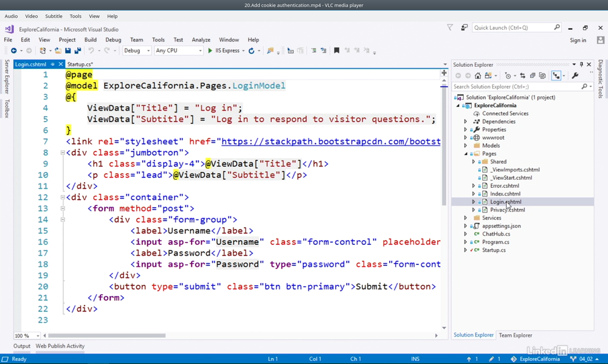The width and height of the screenshot is (608, 364).
Task: Click the Collapse All icon in Solution Explorer
Action: point(533,75)
